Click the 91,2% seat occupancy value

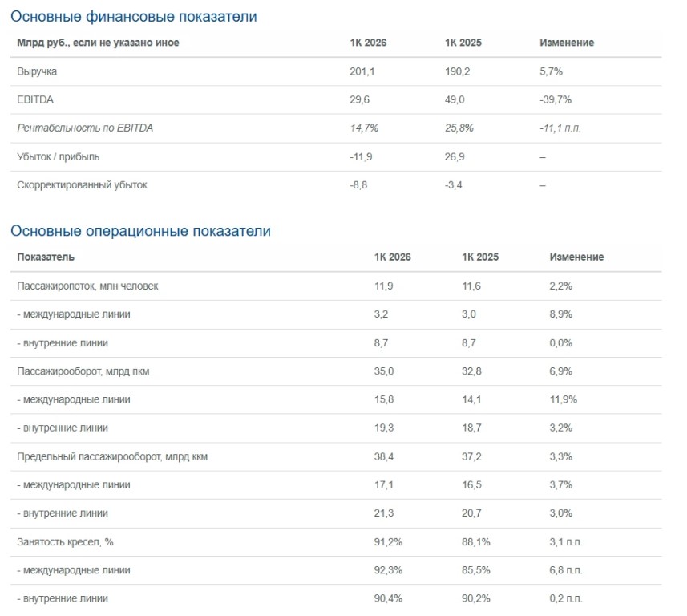(388, 542)
